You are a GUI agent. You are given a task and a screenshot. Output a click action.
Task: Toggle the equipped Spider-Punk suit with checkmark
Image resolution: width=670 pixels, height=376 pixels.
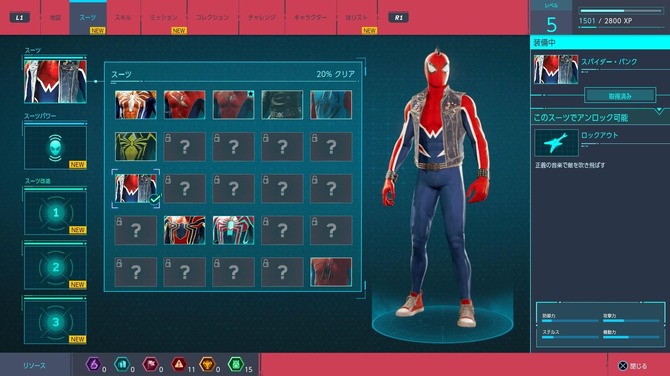click(x=136, y=188)
